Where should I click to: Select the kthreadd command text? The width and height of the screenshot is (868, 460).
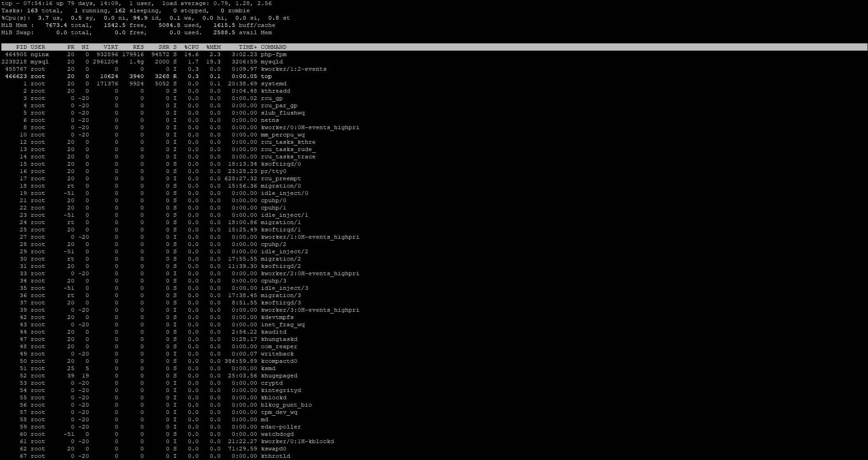click(275, 91)
